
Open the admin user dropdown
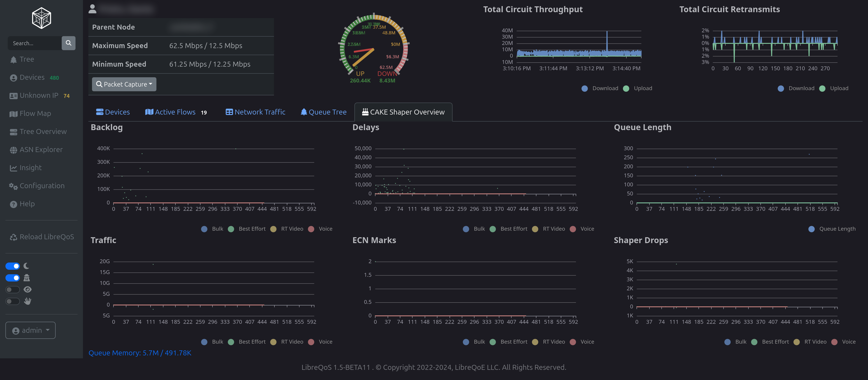(x=30, y=330)
